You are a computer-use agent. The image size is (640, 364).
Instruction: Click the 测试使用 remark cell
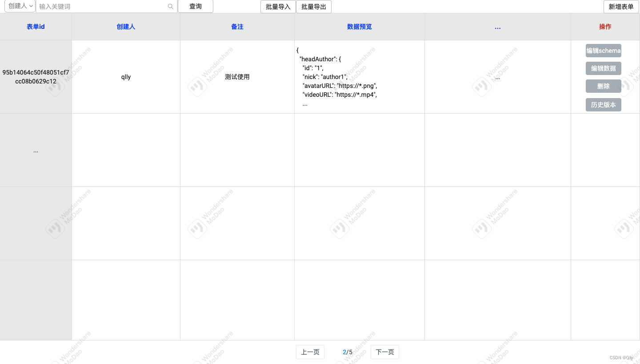point(237,77)
